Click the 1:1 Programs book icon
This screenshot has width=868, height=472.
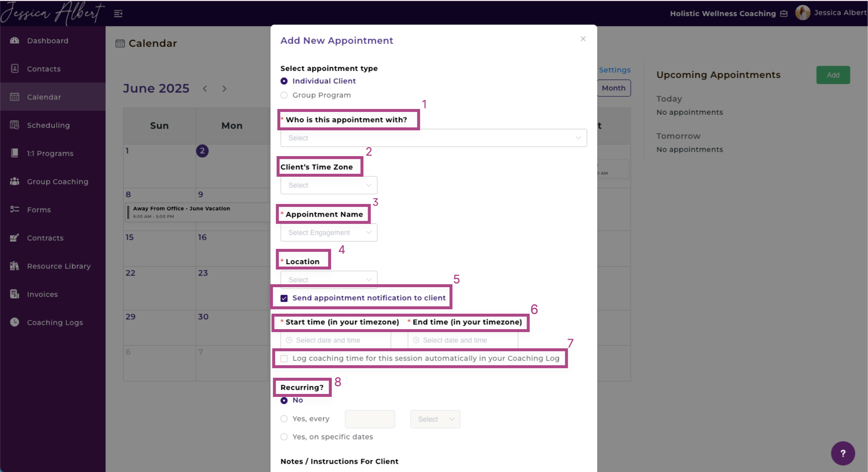tap(15, 153)
